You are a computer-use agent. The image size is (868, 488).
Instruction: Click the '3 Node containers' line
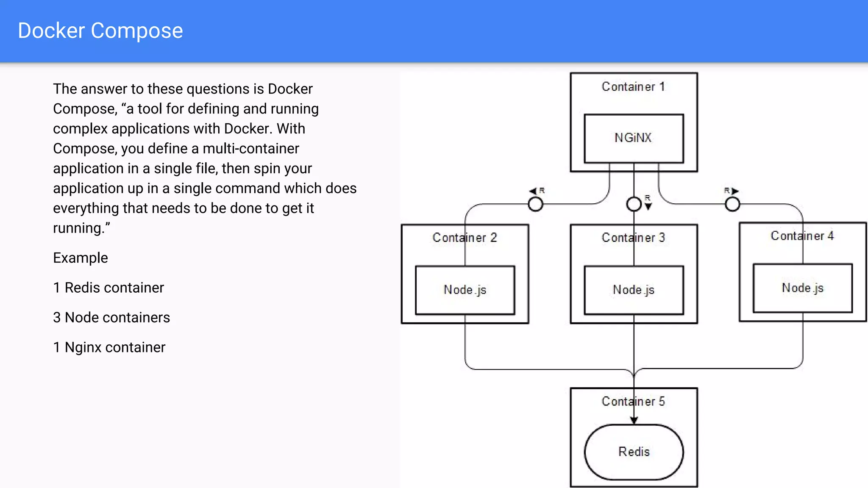click(111, 317)
